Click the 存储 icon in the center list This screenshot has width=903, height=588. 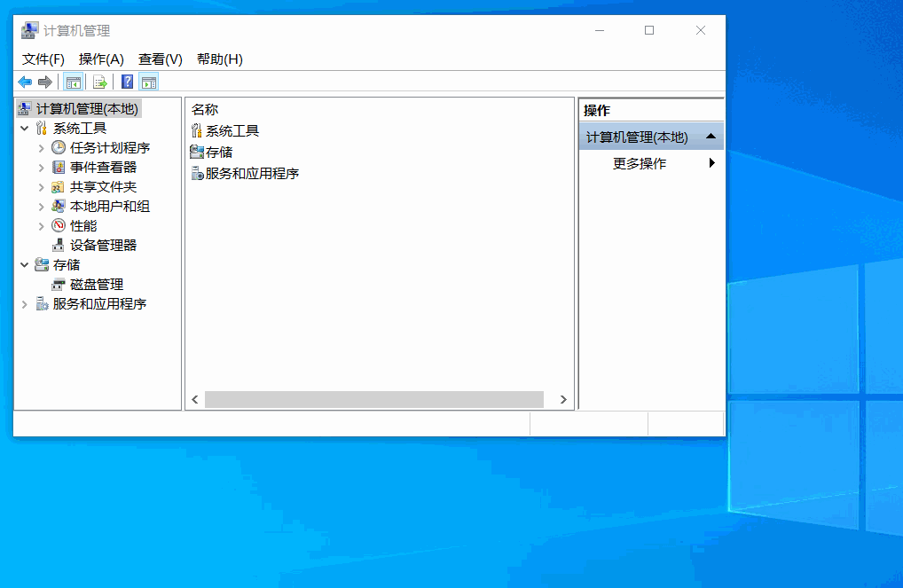(x=197, y=152)
